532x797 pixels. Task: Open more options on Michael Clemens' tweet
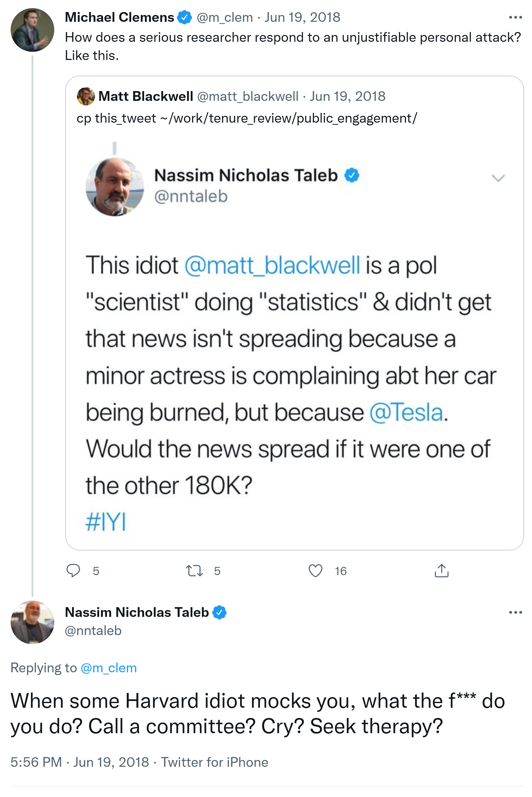pos(515,17)
